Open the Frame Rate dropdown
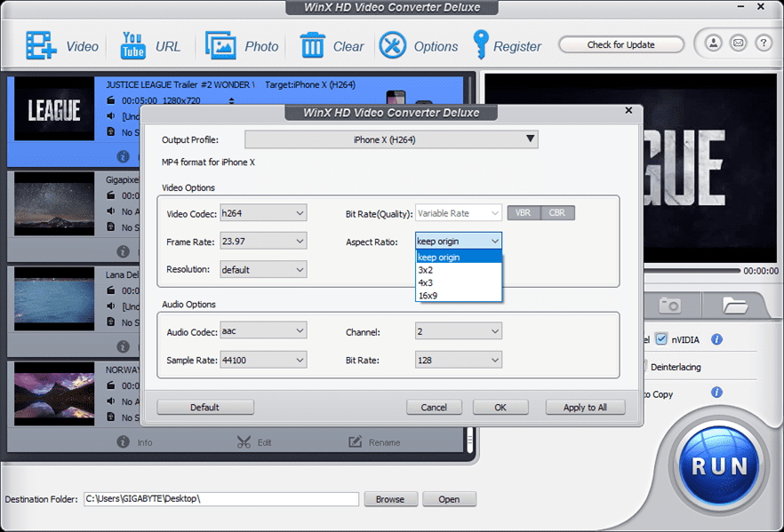Viewport: 784px width, 532px height. 263,241
